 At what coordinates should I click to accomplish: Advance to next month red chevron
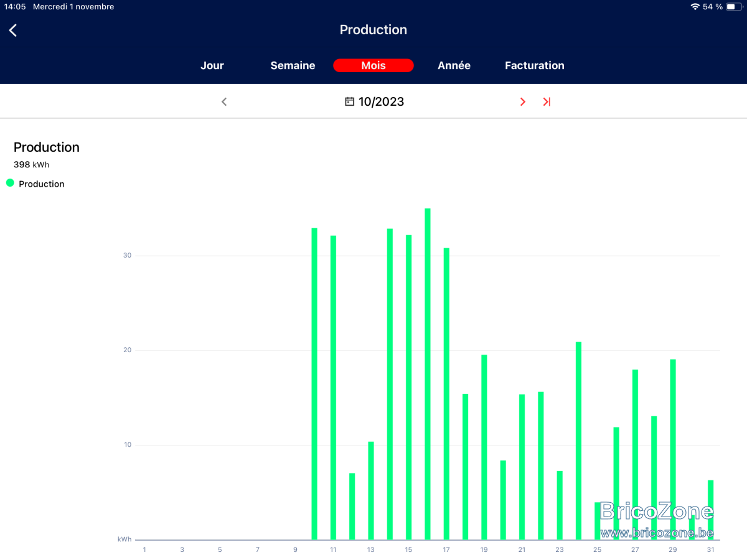[523, 102]
